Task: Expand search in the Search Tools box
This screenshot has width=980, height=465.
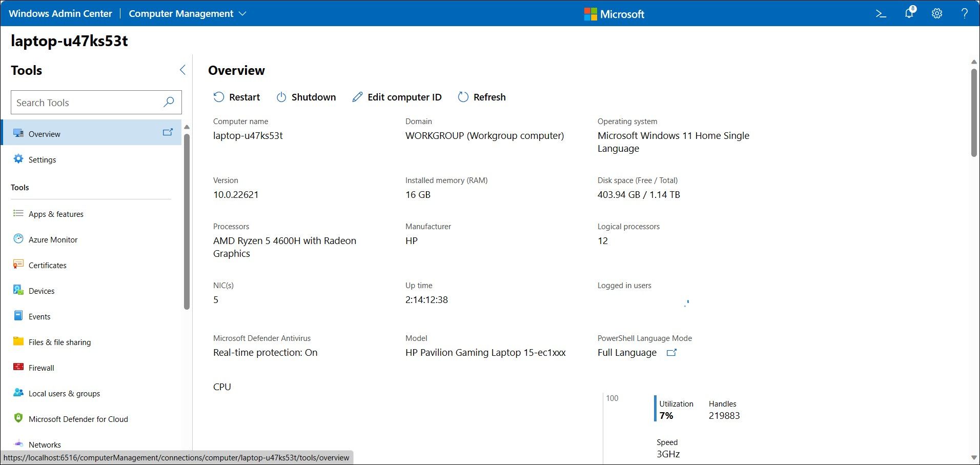Action: point(168,103)
